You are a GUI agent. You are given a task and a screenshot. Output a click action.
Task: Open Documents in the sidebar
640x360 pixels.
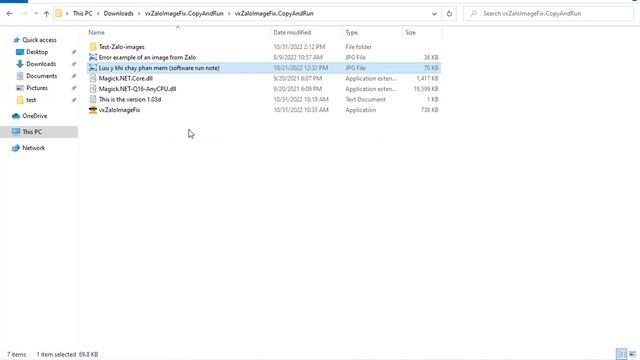pos(42,76)
